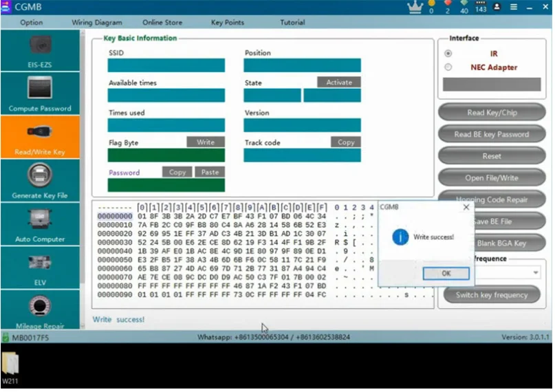Click the Read Key/Chip button

pos(492,113)
